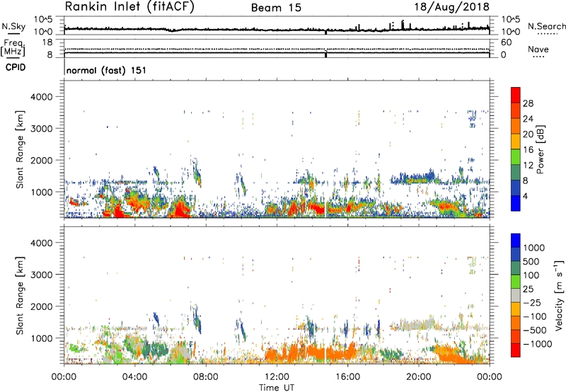Click the '12' label on power colorbar
The width and height of the screenshot is (566, 392).
point(528,166)
